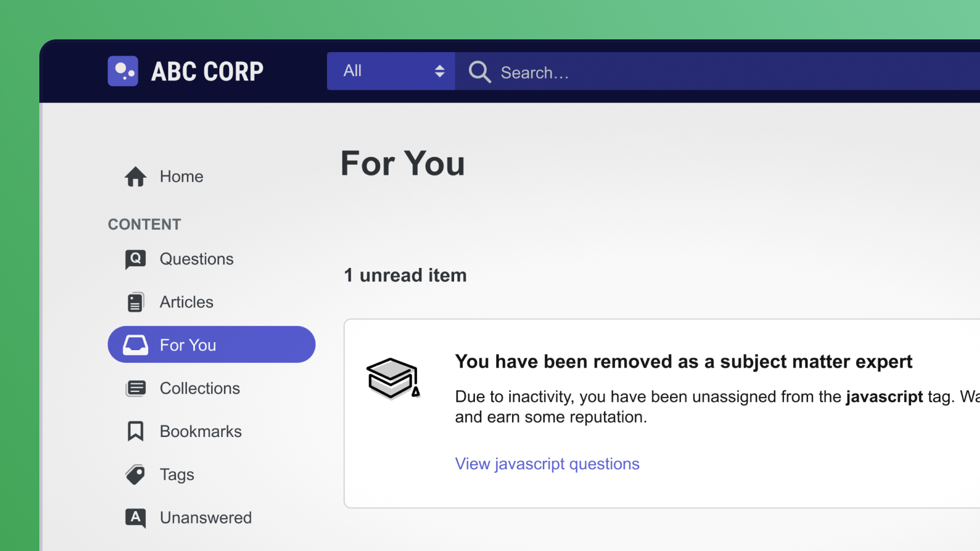
Task: Click the Bookmarks ribbon icon
Action: [135, 431]
